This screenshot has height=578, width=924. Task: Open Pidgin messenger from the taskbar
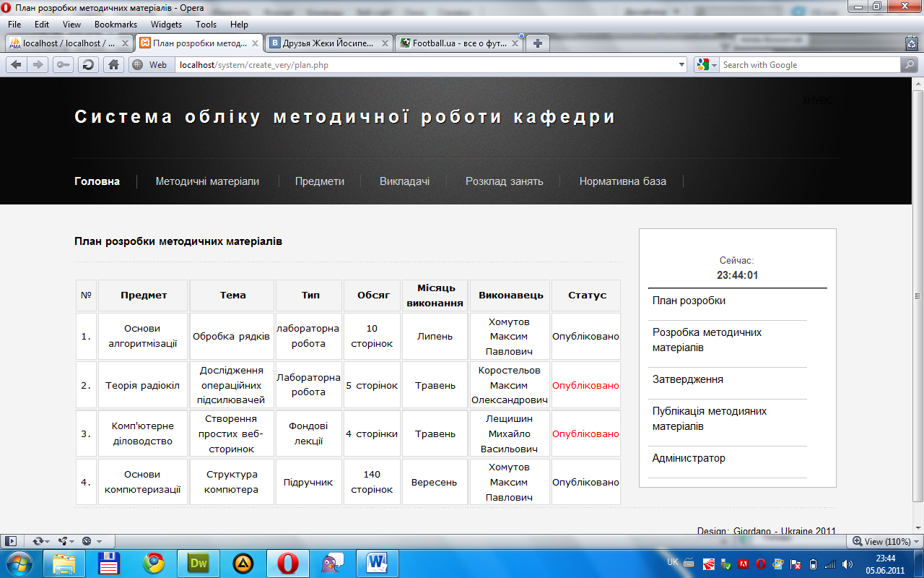[333, 563]
